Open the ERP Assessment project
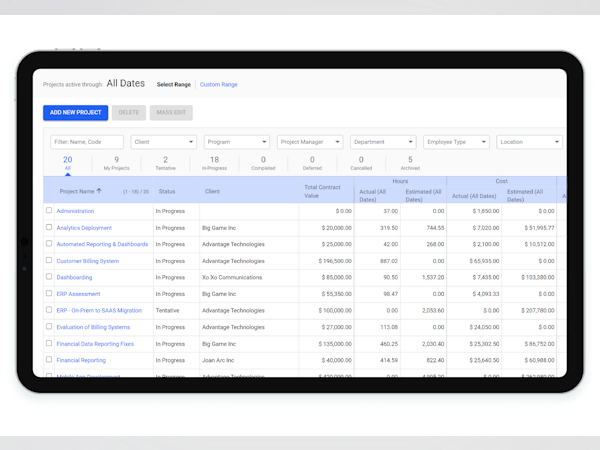 click(x=78, y=294)
